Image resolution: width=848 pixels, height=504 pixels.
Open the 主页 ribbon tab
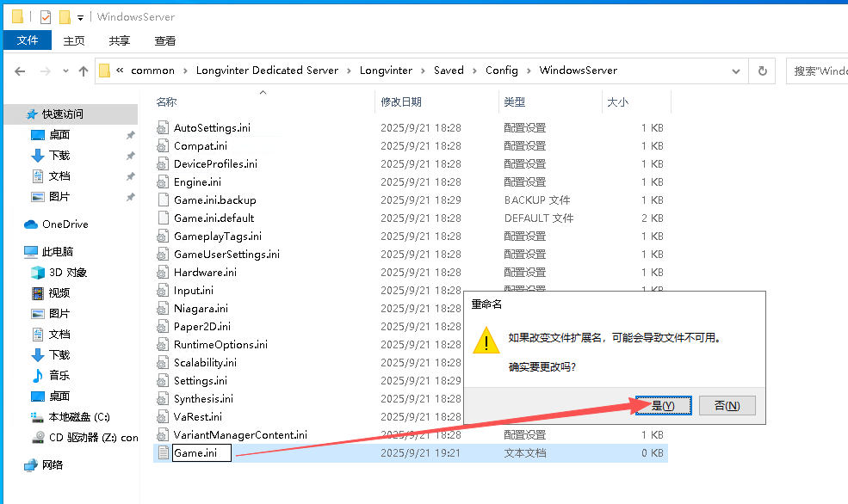coord(74,40)
